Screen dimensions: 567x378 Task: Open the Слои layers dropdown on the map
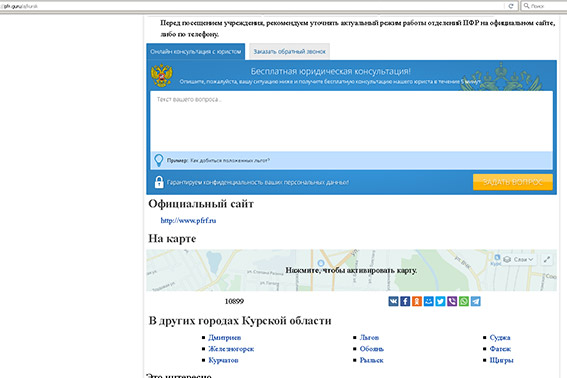click(x=518, y=259)
